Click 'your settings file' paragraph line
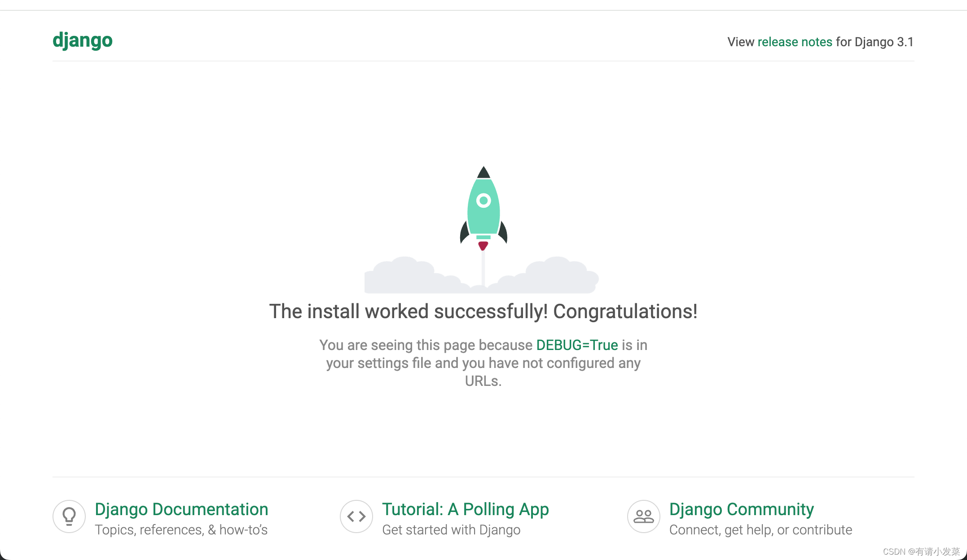 483,363
